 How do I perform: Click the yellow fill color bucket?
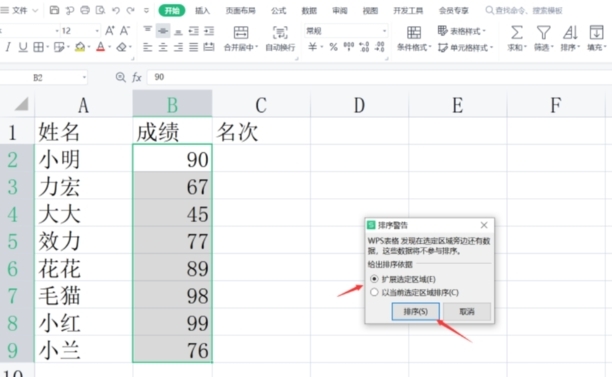pos(80,47)
